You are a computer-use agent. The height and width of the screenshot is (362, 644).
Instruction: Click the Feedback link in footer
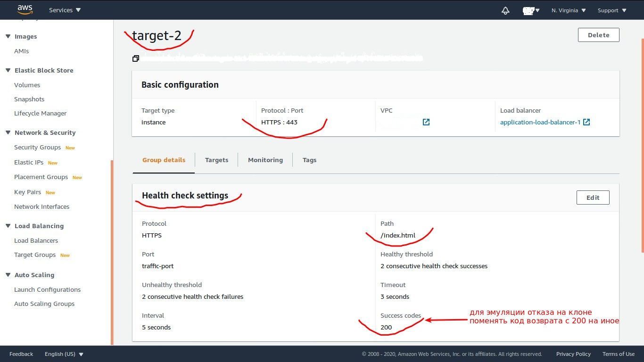(x=21, y=354)
